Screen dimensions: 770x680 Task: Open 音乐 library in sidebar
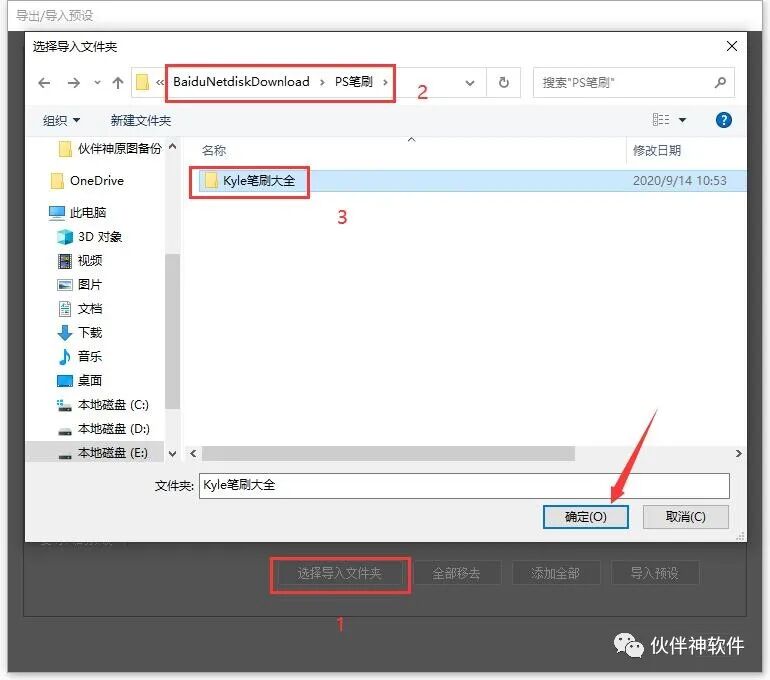[90, 356]
